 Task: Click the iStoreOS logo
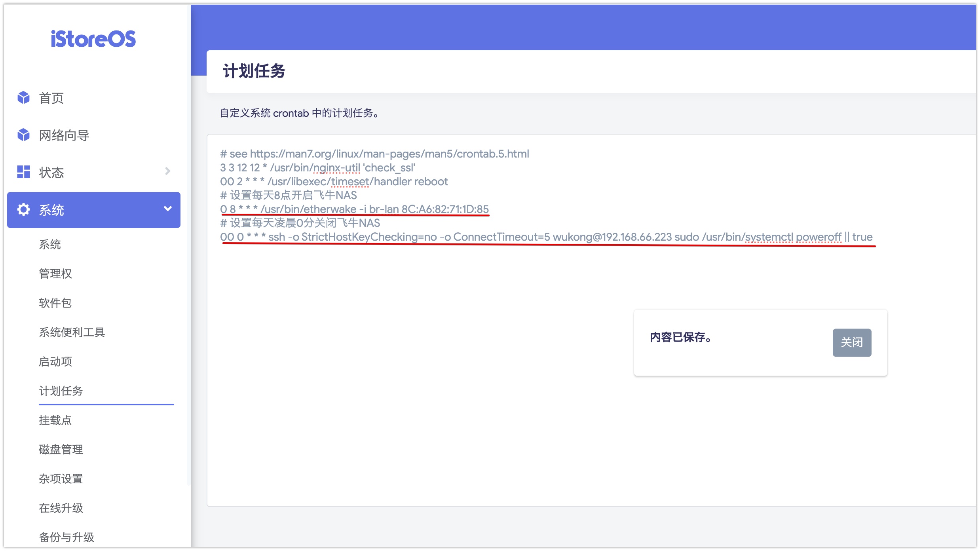(x=93, y=39)
